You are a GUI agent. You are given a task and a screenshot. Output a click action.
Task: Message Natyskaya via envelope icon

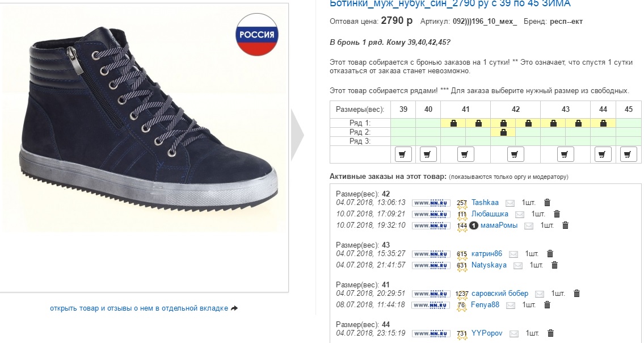517,265
